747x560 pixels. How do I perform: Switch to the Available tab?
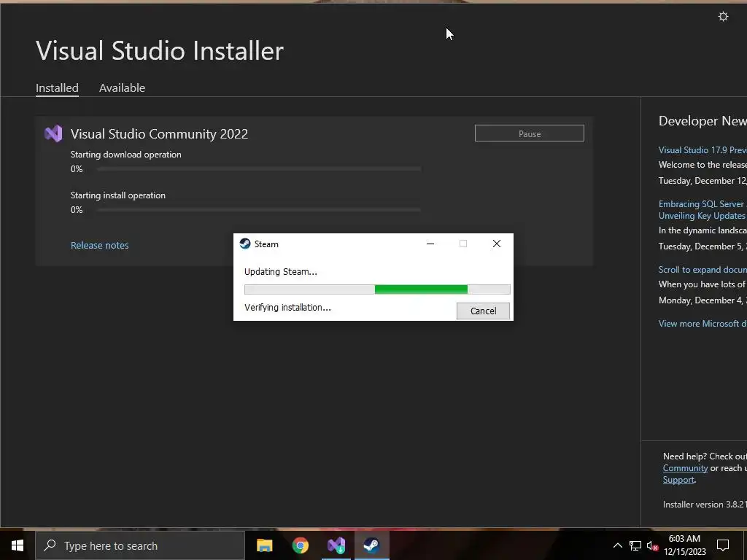[122, 88]
